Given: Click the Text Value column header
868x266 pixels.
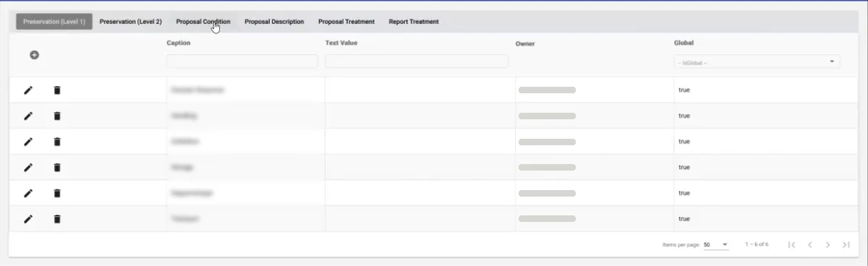Looking at the screenshot, I should click(341, 43).
